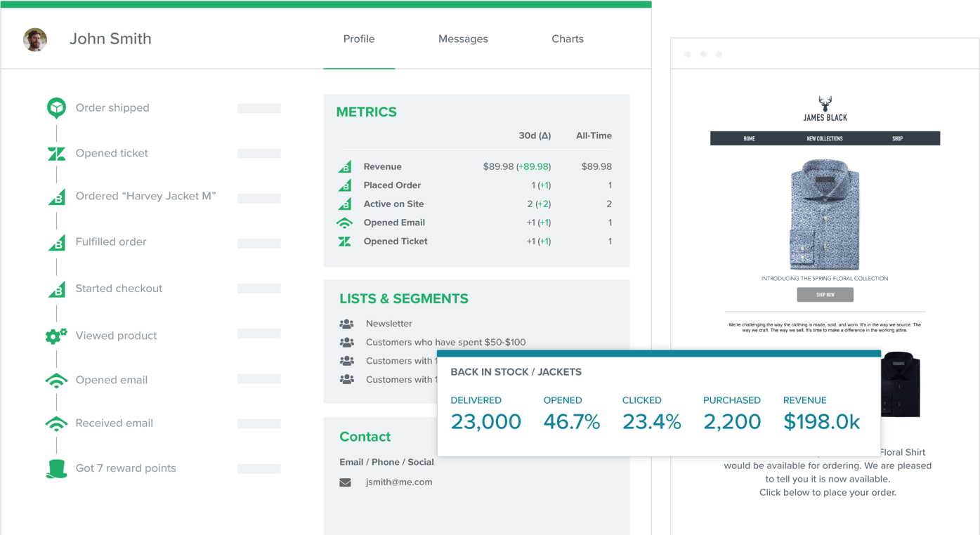Click the chart icon beside Revenue in Metrics
This screenshot has height=535, width=980.
[x=346, y=166]
